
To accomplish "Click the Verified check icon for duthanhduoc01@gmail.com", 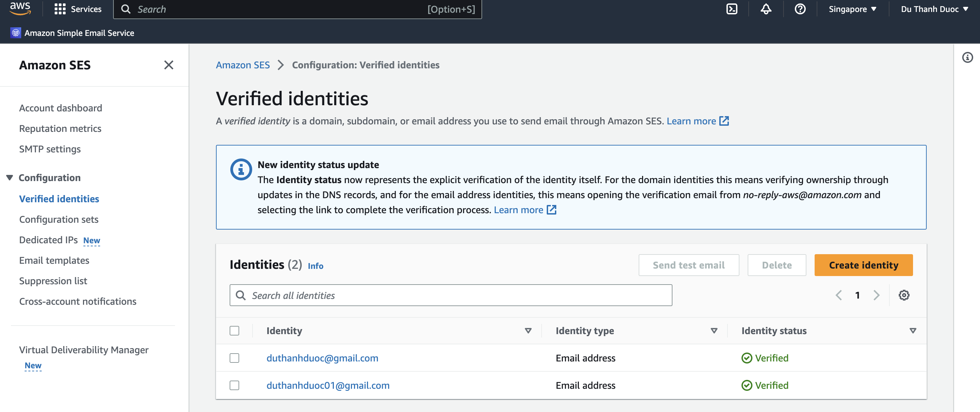I will (747, 385).
